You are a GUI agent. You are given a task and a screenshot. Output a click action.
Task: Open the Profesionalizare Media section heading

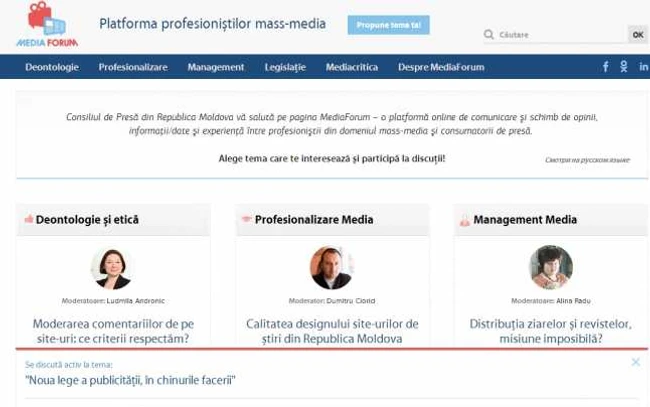tap(314, 220)
